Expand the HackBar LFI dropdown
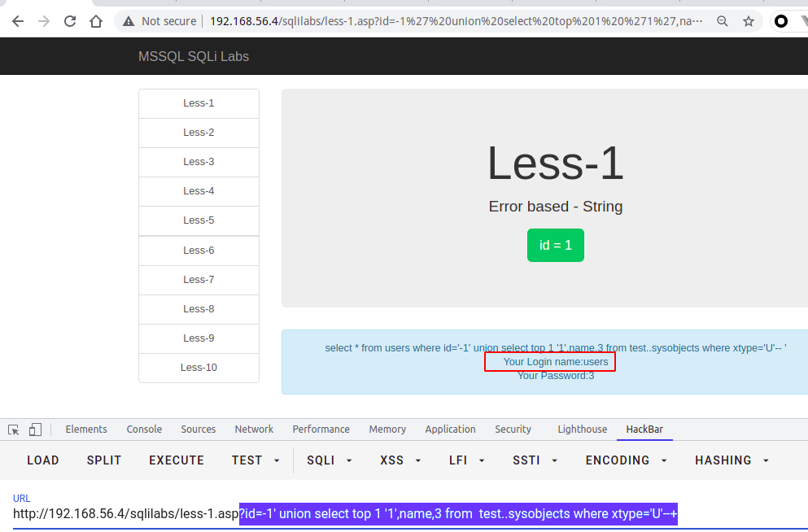This screenshot has width=808, height=532. (x=466, y=460)
